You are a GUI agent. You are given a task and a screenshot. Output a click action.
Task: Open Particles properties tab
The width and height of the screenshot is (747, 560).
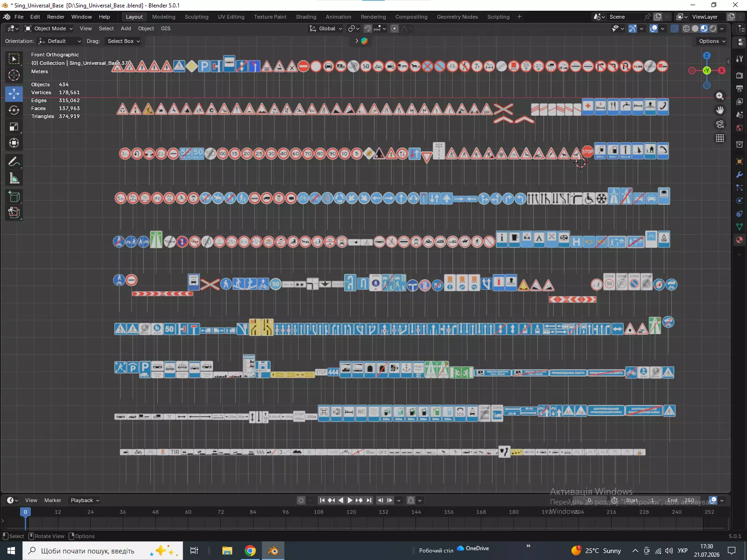[740, 188]
